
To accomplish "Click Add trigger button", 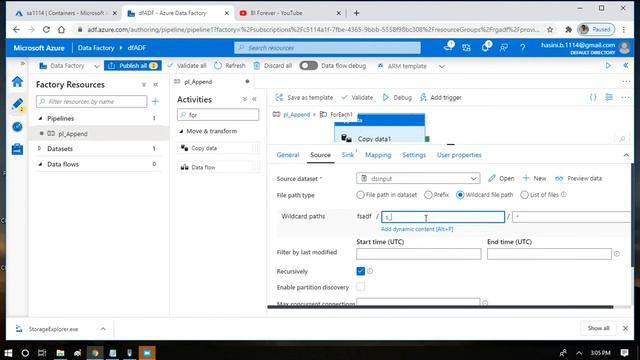I will tap(440, 98).
